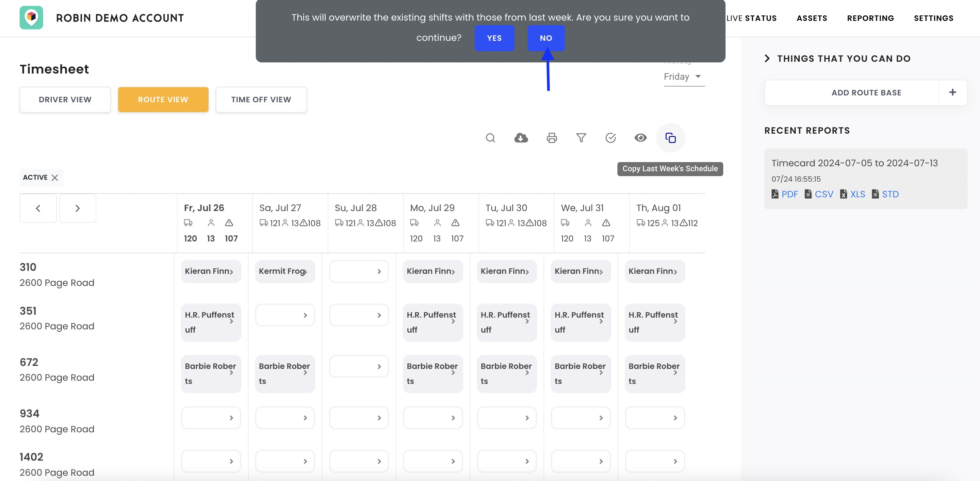980x481 pixels.
Task: Open the Assets menu
Action: pyautogui.click(x=812, y=18)
